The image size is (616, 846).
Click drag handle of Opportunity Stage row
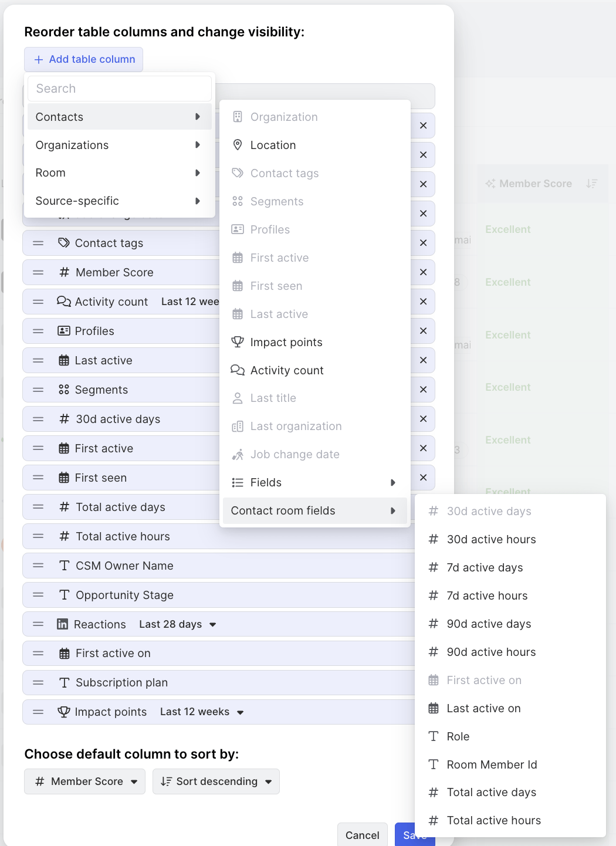(x=38, y=595)
